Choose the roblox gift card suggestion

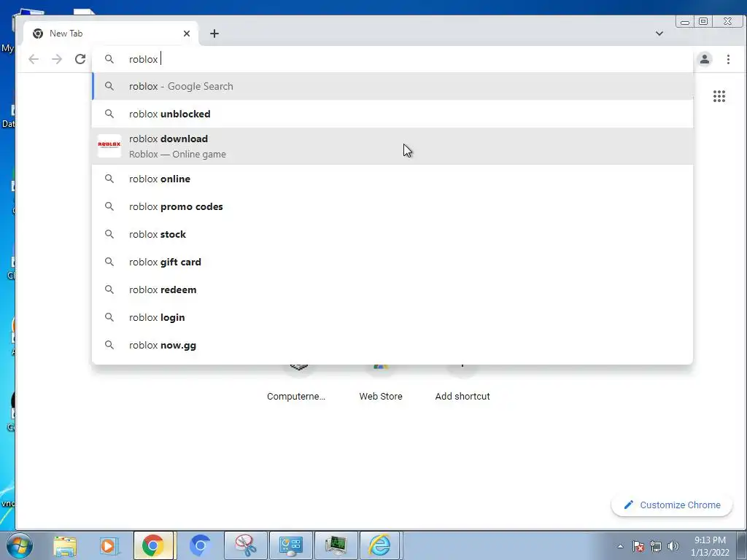tap(393, 262)
